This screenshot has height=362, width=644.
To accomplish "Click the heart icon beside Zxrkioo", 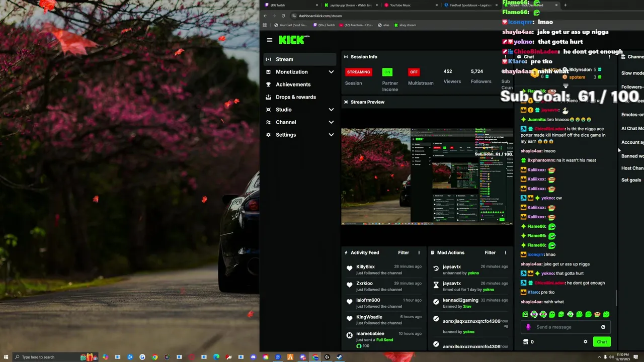I will (350, 285).
